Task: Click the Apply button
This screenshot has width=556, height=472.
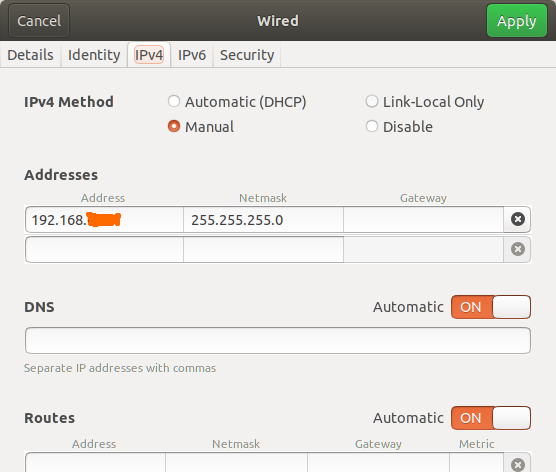Action: [517, 21]
